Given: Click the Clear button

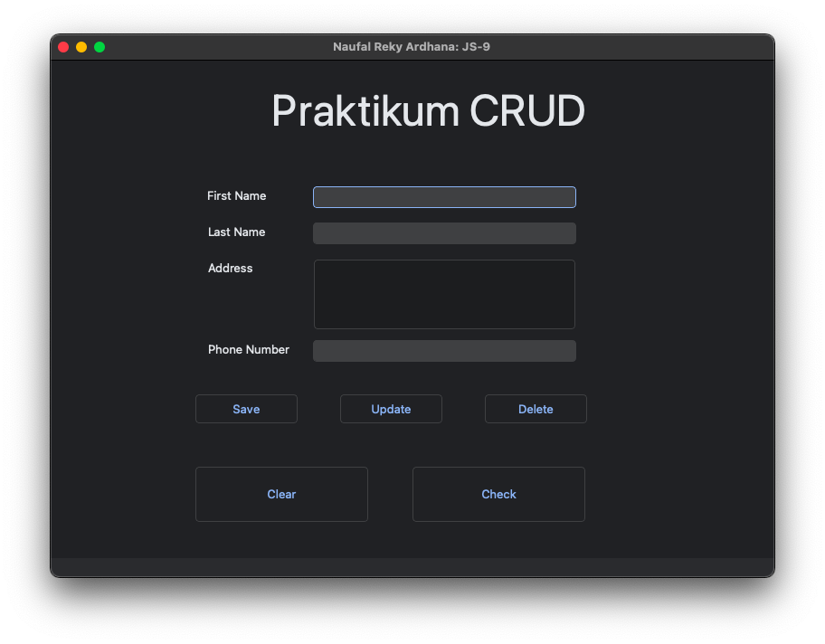Looking at the screenshot, I should coord(281,494).
